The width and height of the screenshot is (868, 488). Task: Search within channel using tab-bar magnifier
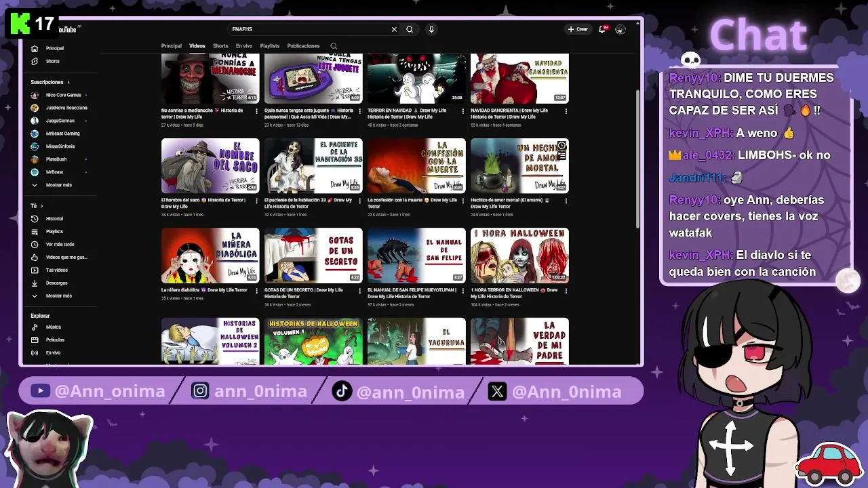(334, 46)
